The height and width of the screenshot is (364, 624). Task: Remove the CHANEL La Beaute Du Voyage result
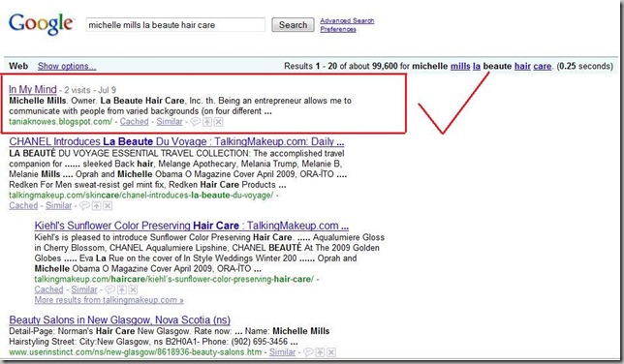(x=108, y=205)
